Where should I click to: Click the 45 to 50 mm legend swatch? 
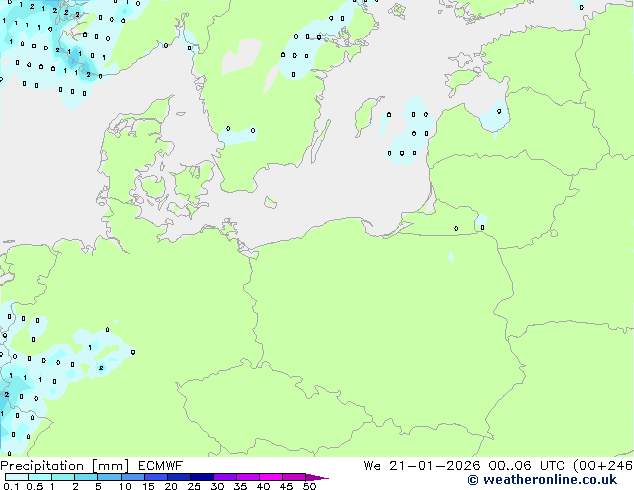tap(294, 477)
